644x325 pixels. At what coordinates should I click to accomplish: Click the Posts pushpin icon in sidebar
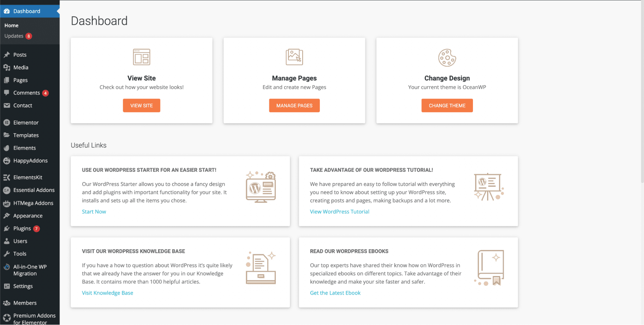pos(7,55)
